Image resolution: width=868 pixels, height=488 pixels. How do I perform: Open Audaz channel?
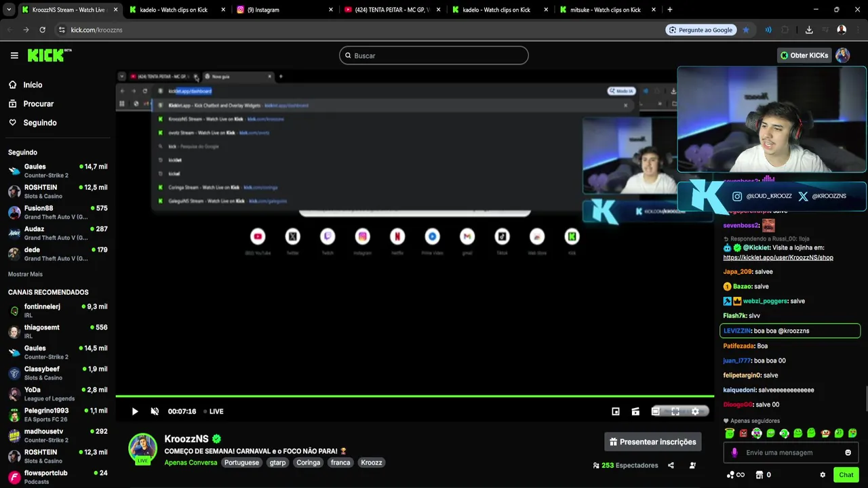pyautogui.click(x=58, y=233)
